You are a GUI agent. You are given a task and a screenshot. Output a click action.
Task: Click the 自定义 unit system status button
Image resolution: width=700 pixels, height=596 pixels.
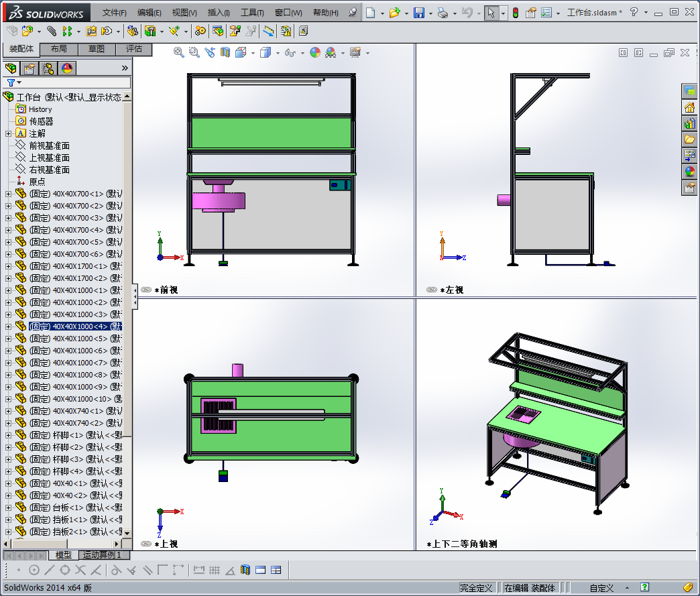[601, 588]
